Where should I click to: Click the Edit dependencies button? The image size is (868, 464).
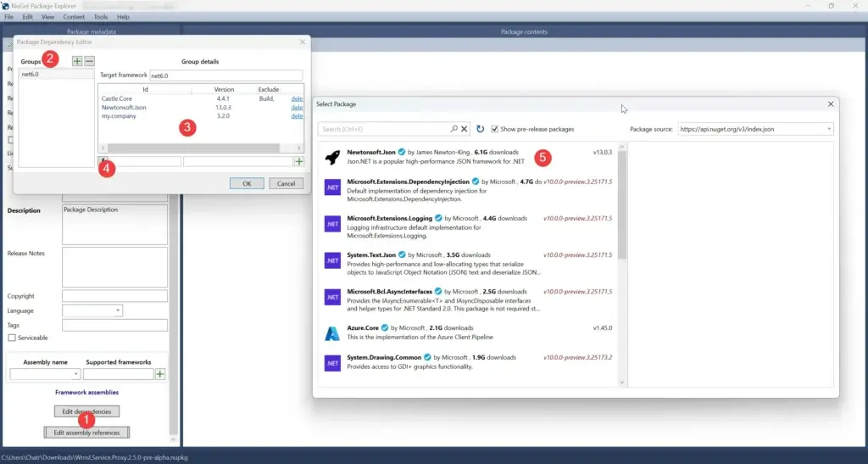[x=87, y=411]
